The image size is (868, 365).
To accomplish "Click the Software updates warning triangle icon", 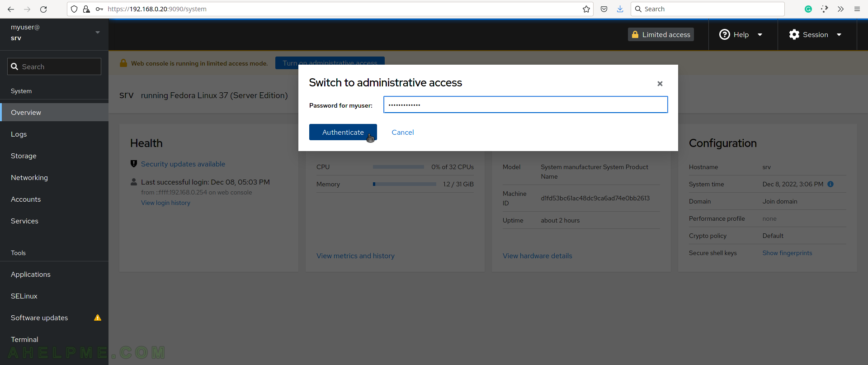I will click(x=98, y=318).
